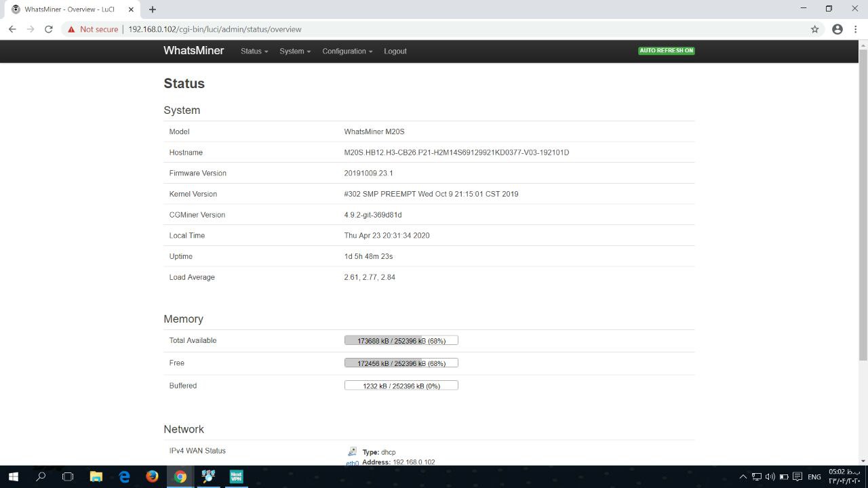Click the Logout link
The image size is (868, 488).
(x=395, y=51)
